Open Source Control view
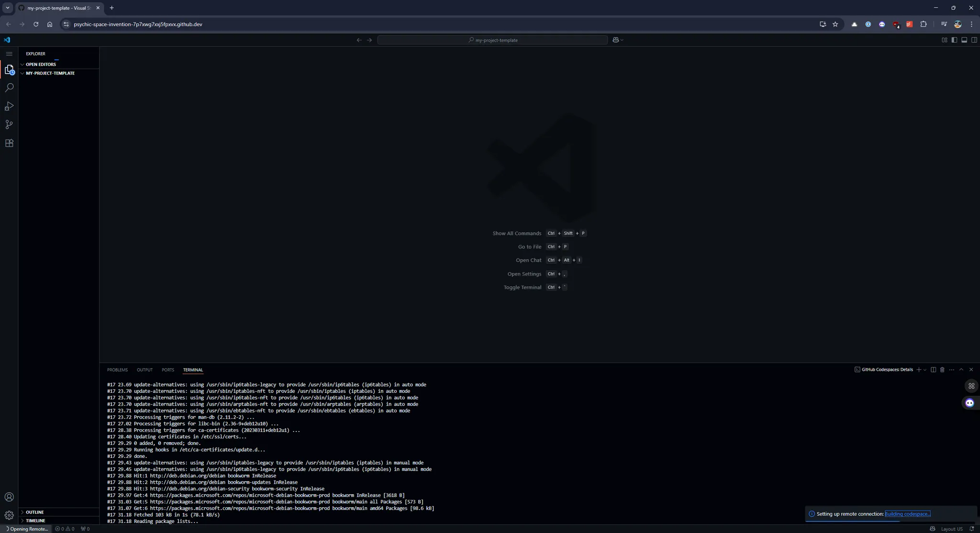 (9, 124)
